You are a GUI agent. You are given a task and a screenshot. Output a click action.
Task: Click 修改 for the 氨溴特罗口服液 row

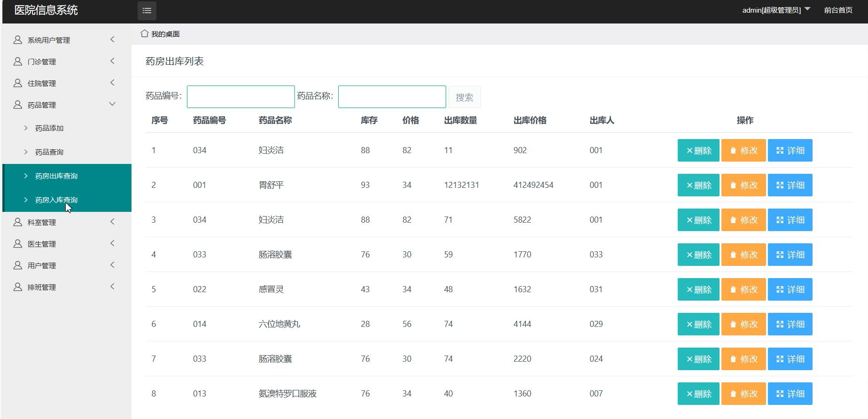744,394
